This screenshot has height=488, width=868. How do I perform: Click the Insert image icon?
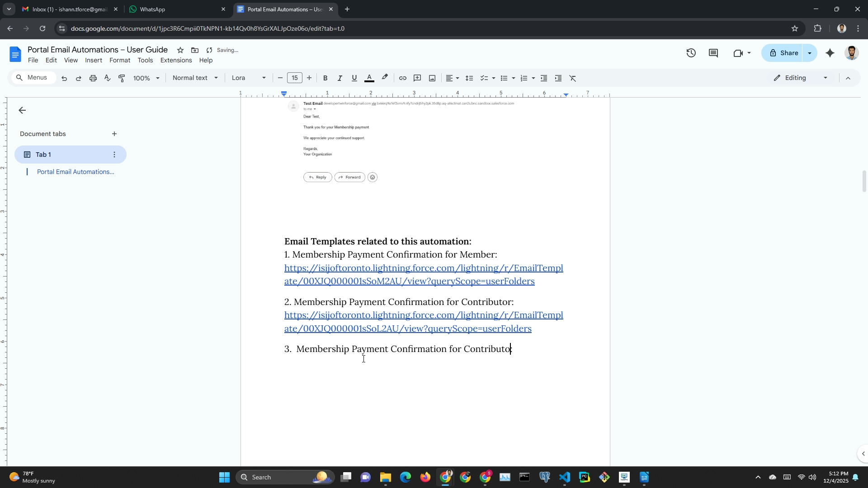pos(432,78)
